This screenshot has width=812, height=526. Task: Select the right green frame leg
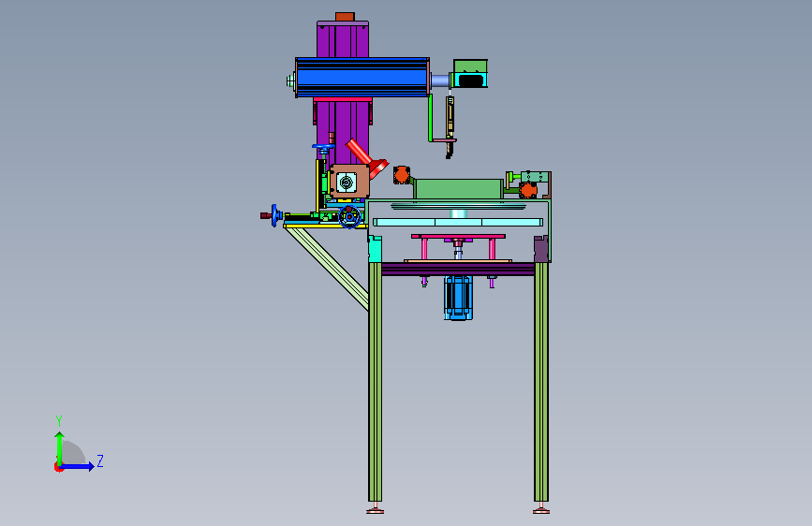[x=541, y=382]
